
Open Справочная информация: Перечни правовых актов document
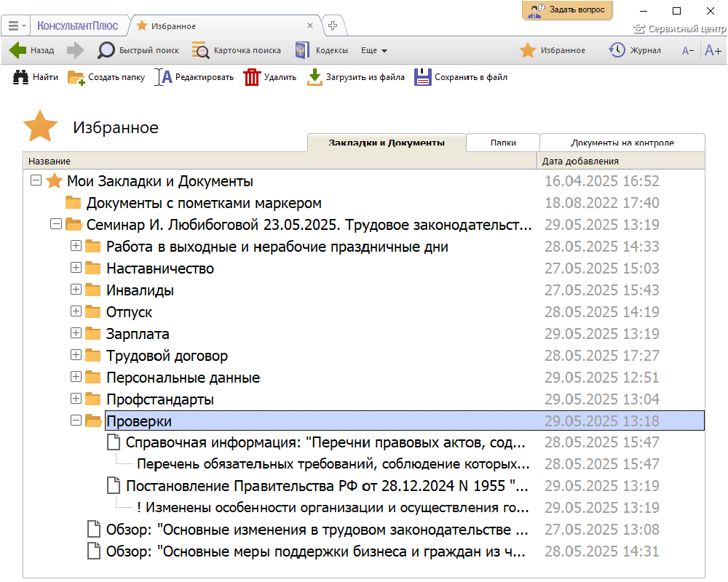(x=325, y=443)
